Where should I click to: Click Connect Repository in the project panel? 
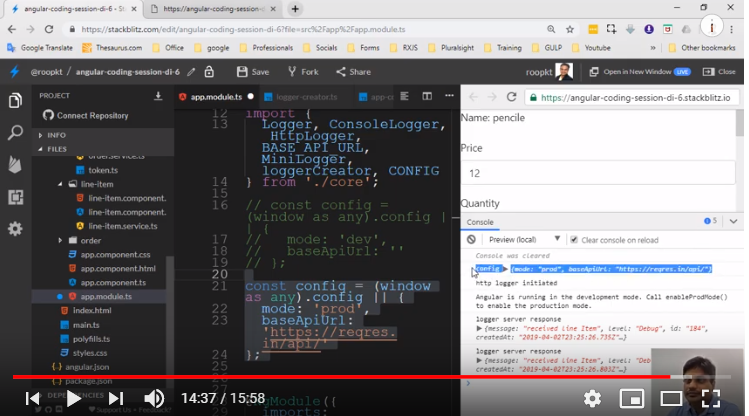tap(92, 115)
